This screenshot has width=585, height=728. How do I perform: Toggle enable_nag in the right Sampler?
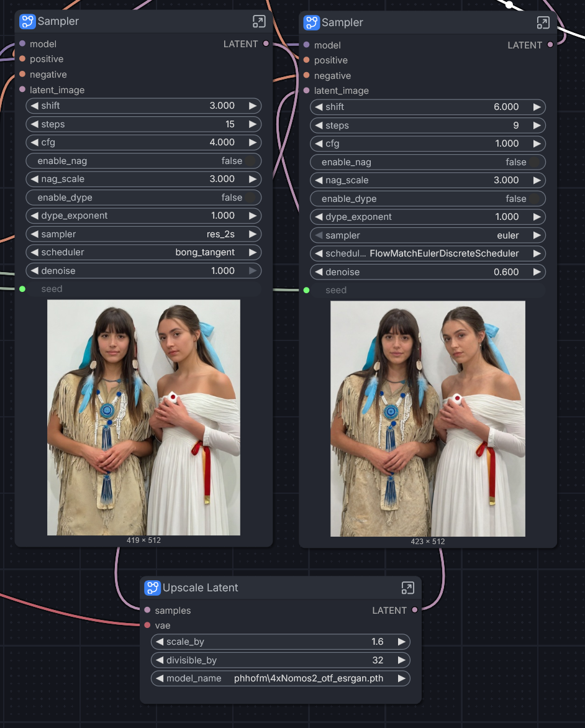pyautogui.click(x=428, y=162)
